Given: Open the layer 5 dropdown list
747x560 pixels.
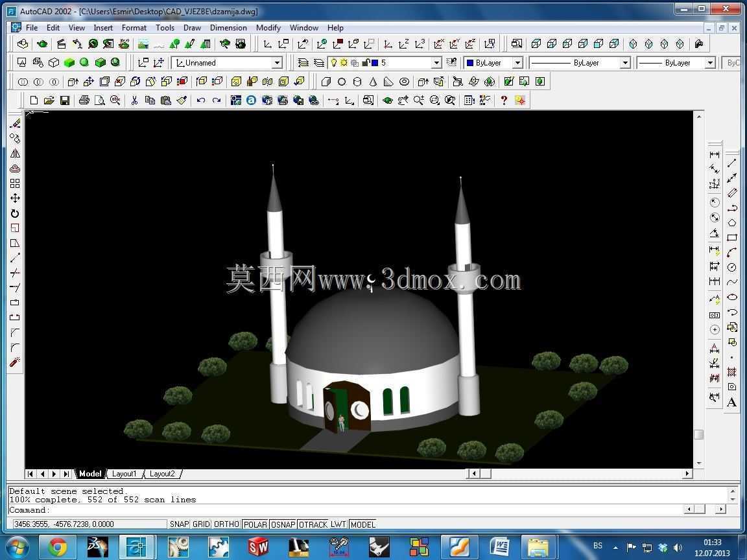Looking at the screenshot, I should point(436,63).
